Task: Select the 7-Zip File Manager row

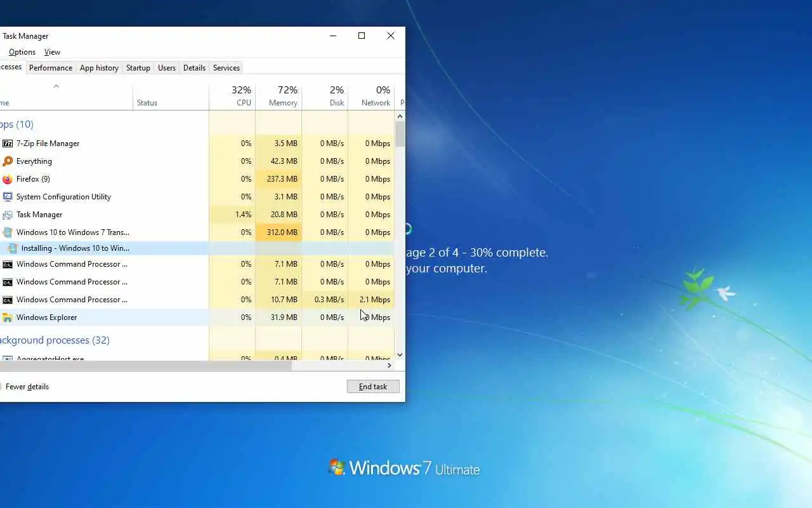Action: [x=197, y=144]
